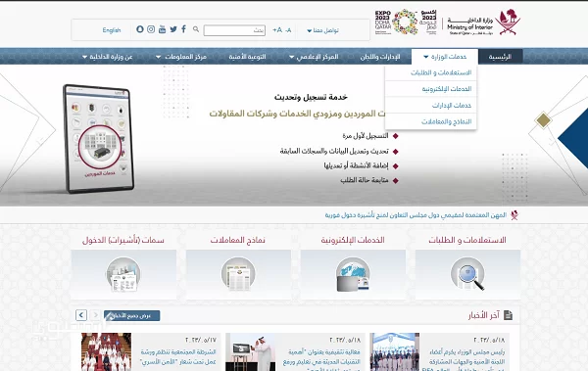This screenshot has height=371, width=588.
Task: Open the Instagram icon in header
Action: coord(151,29)
